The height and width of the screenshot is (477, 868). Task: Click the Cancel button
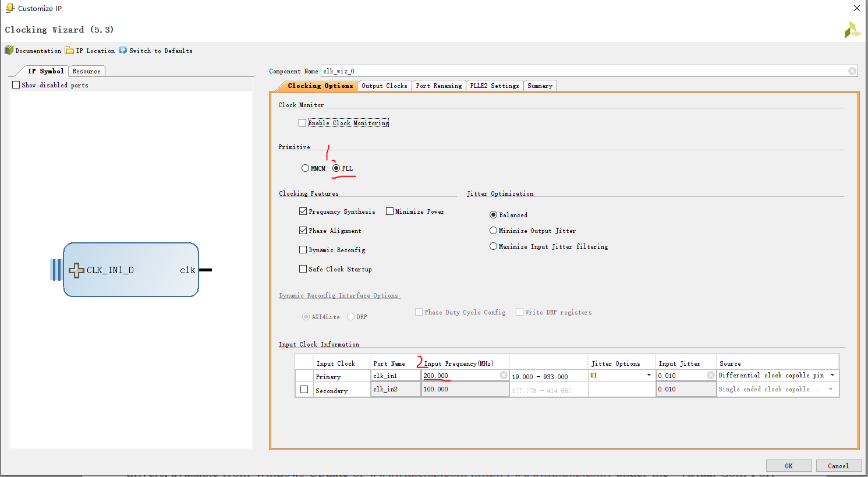[x=838, y=466]
